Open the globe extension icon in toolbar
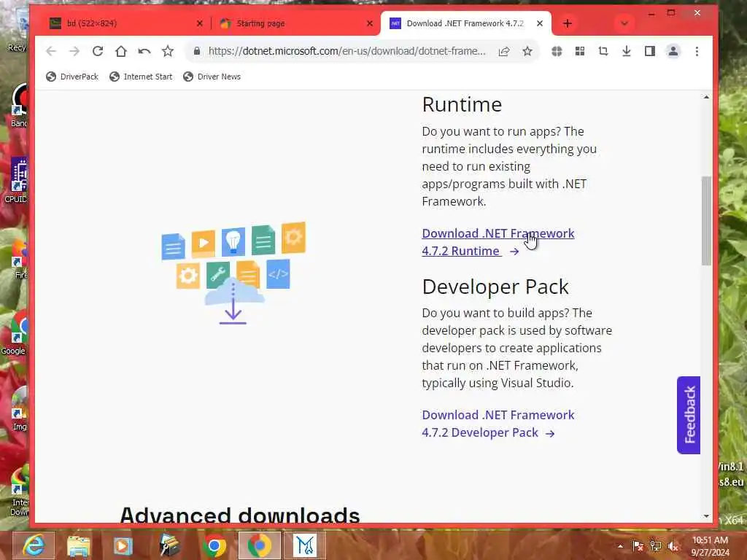The height and width of the screenshot is (560, 747). tap(557, 51)
